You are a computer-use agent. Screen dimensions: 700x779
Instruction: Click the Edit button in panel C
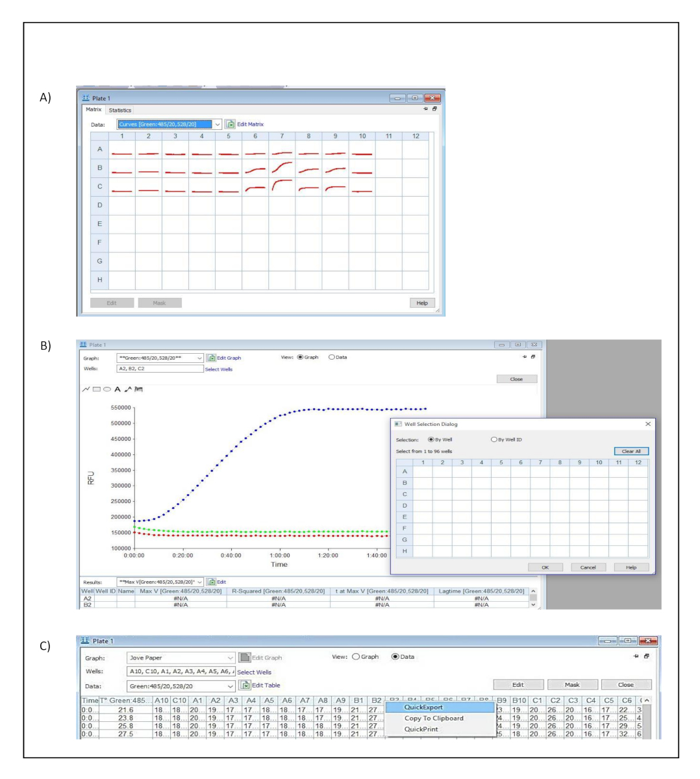click(x=518, y=684)
